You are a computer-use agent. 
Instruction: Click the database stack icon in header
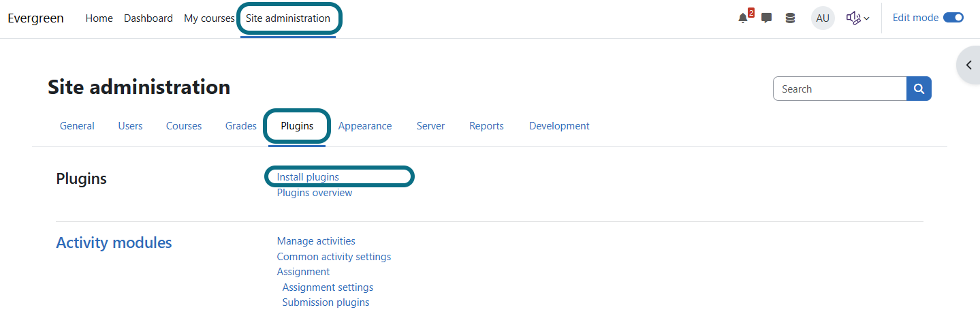tap(790, 18)
